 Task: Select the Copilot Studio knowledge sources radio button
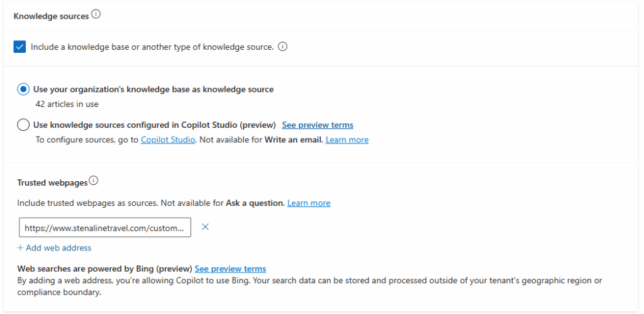tap(23, 125)
